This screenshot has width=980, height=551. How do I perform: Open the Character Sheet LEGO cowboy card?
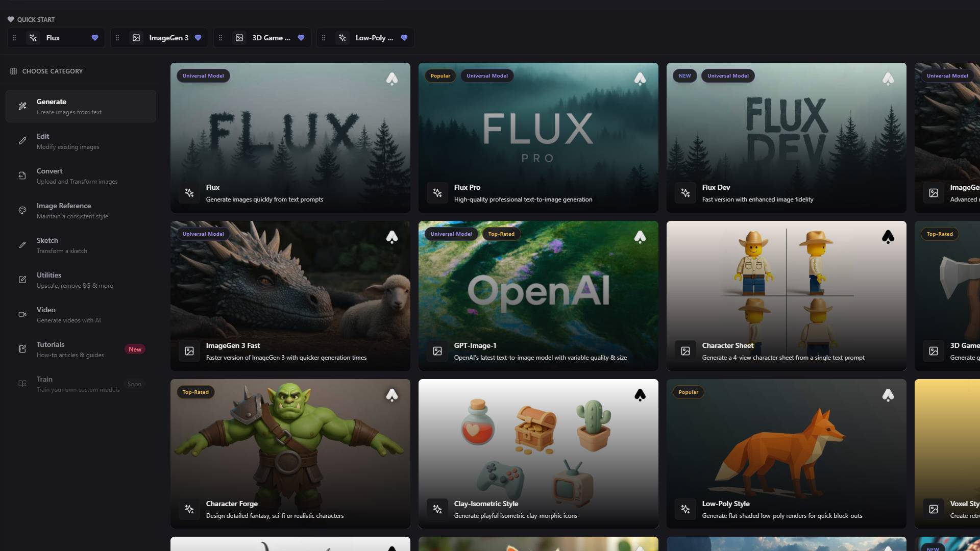coord(787,296)
